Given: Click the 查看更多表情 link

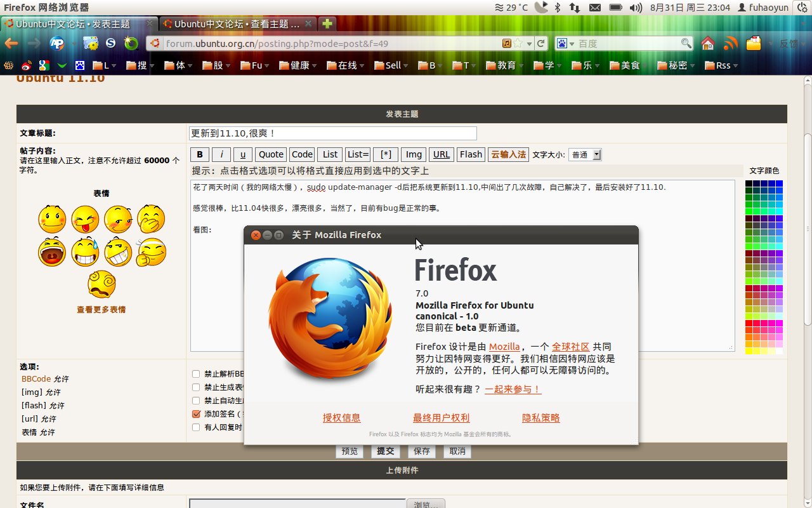Looking at the screenshot, I should 101,310.
